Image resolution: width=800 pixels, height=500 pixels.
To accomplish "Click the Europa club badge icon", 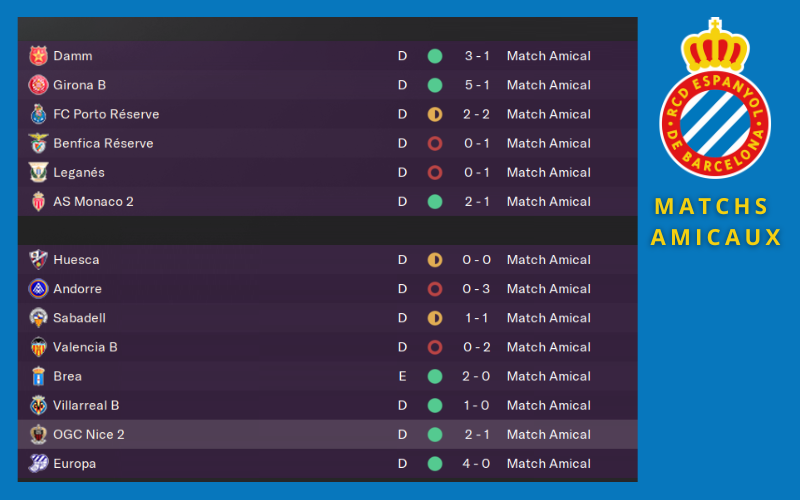I will [x=38, y=463].
